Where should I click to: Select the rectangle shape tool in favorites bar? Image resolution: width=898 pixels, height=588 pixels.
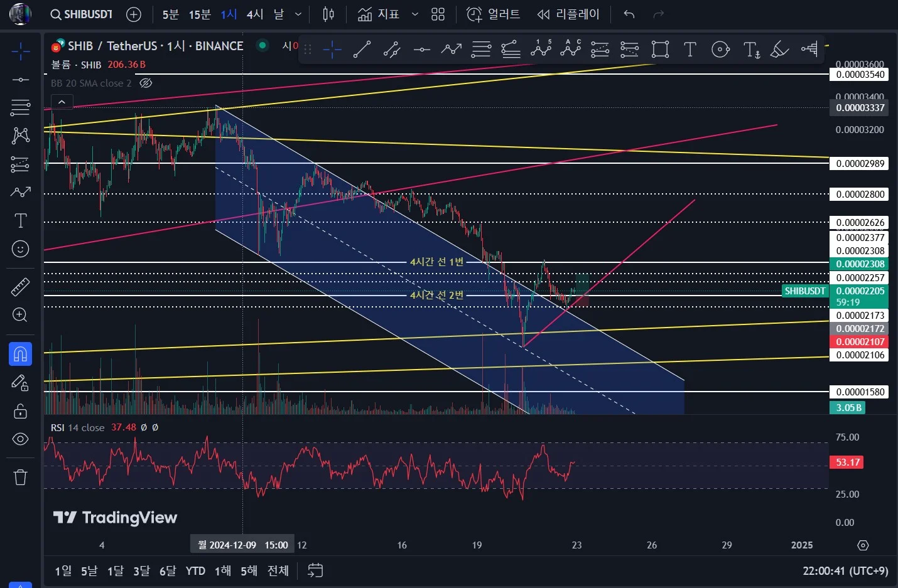click(660, 49)
